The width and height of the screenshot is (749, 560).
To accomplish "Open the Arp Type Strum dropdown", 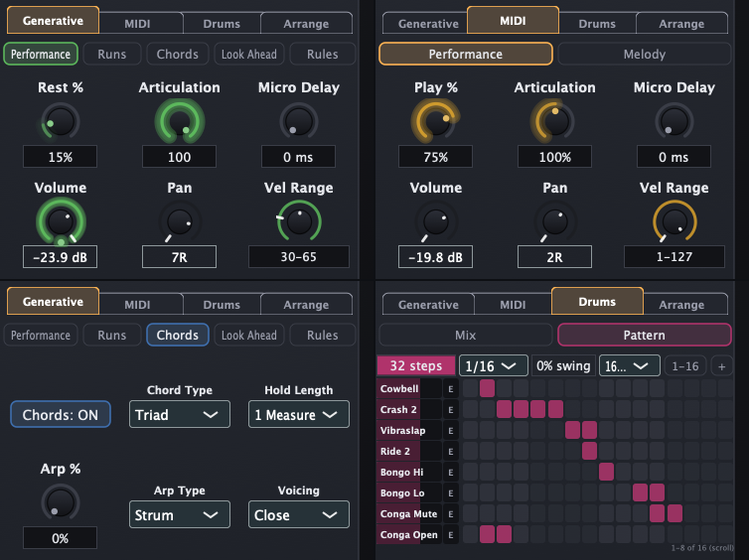I will 180,514.
